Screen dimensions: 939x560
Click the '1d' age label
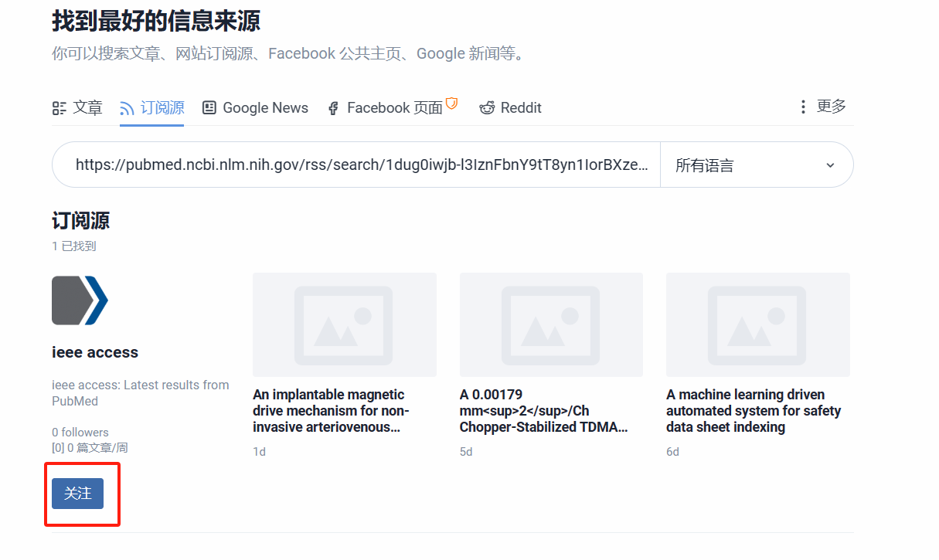point(259,452)
